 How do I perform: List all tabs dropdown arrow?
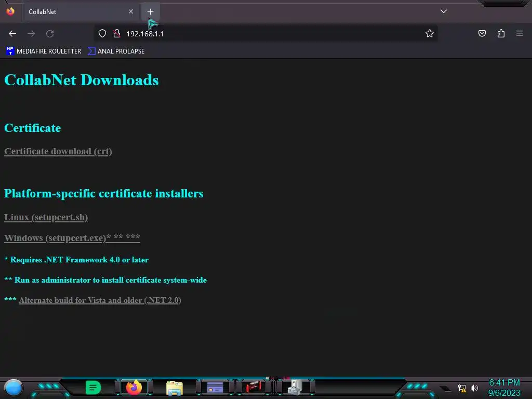tap(444, 11)
